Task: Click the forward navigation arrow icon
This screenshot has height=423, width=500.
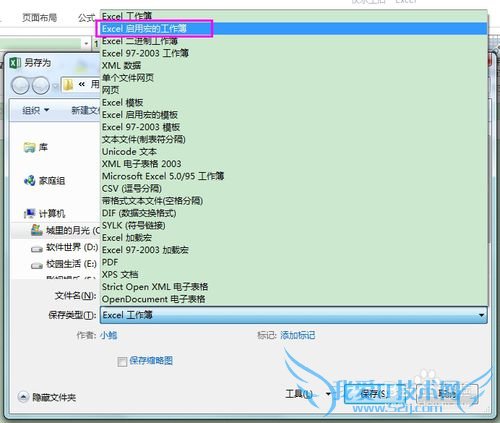Action: (x=41, y=85)
